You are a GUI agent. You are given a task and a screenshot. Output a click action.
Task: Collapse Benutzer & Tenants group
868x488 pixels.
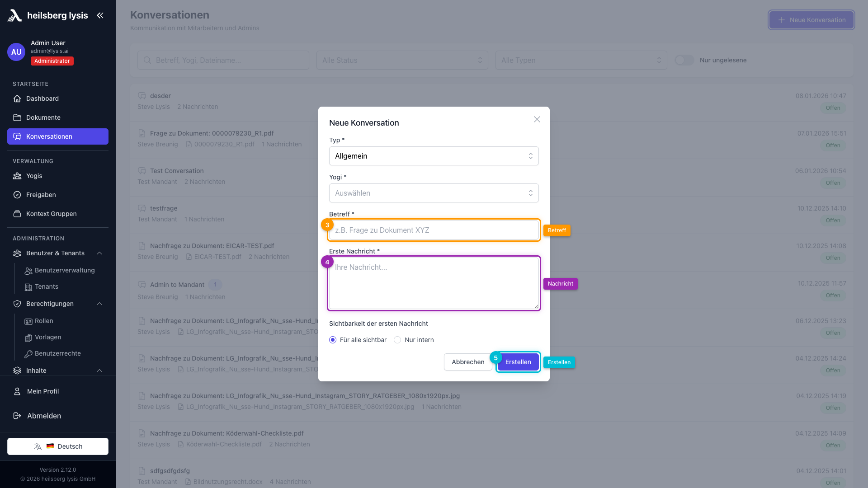[58, 253]
